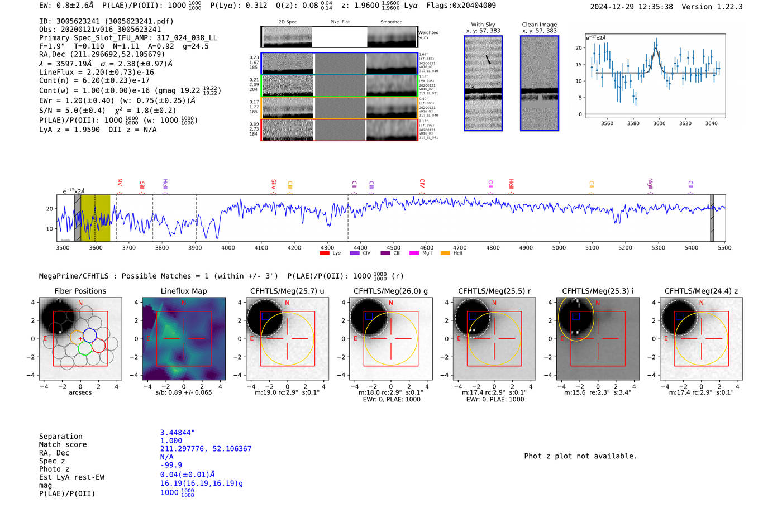Viewport: 782px width, 532px height.
Task: Click the magenta MgII legend swatch
Action: coord(414,253)
